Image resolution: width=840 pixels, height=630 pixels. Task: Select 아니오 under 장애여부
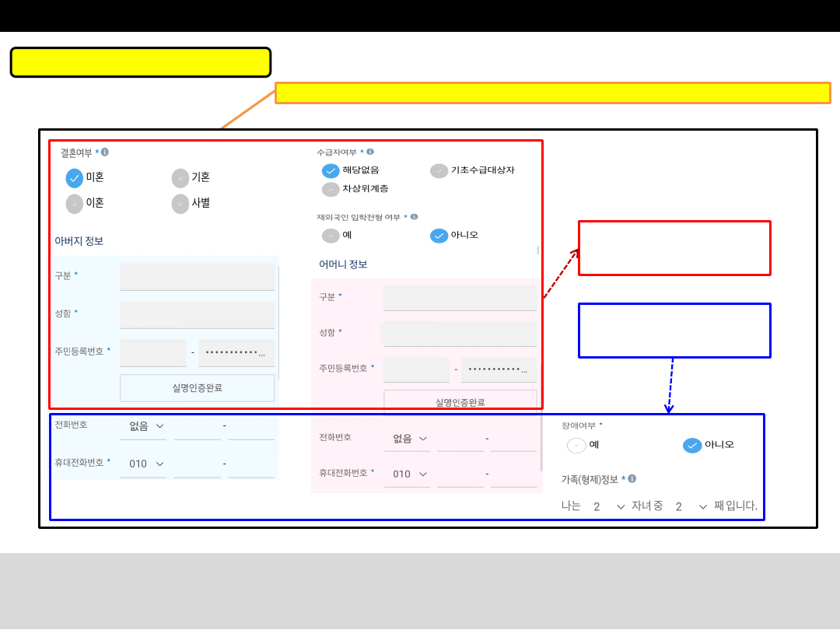coord(692,446)
